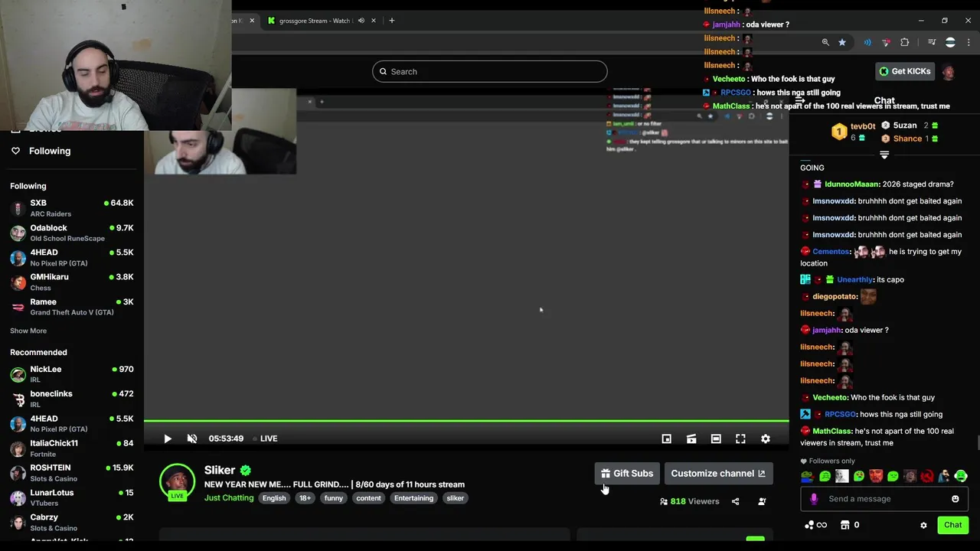
Task: Open Ramee channel in sidebar
Action: pos(72,306)
